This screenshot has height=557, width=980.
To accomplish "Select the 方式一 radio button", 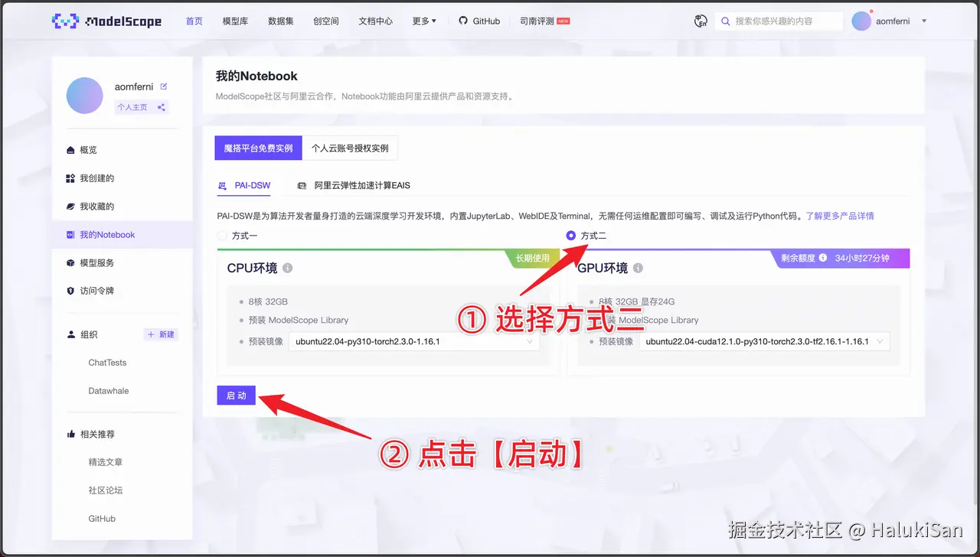I will (x=223, y=236).
